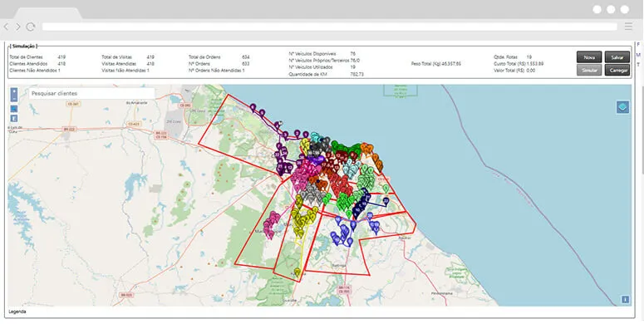The width and height of the screenshot is (644, 324).
Task: Run simulation with Simular button
Action: (x=589, y=71)
